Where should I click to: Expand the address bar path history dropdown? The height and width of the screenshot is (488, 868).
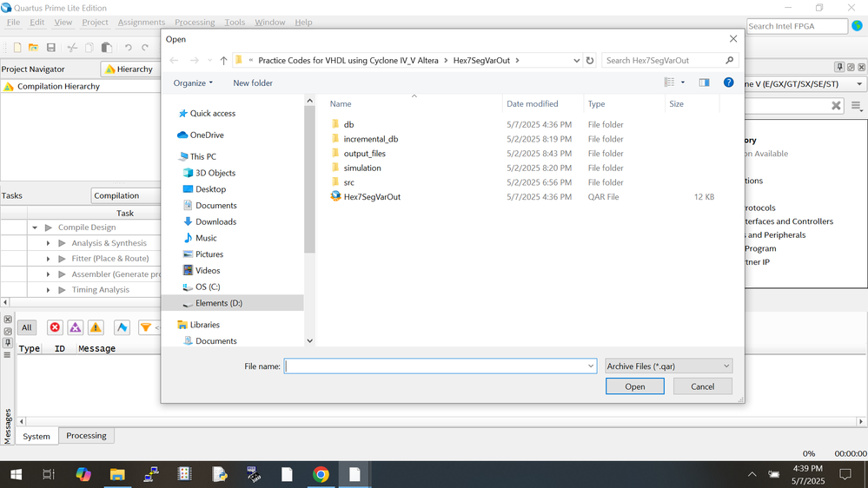coord(576,60)
